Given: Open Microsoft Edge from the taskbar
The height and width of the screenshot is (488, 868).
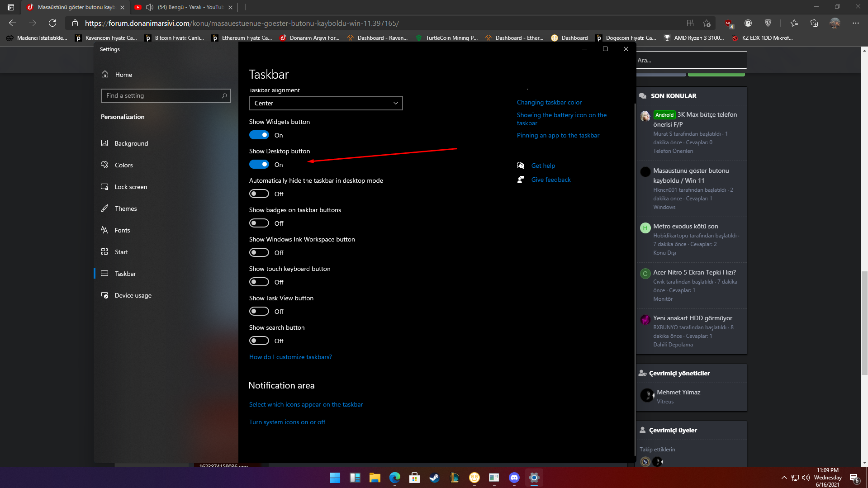Looking at the screenshot, I should click(x=395, y=478).
